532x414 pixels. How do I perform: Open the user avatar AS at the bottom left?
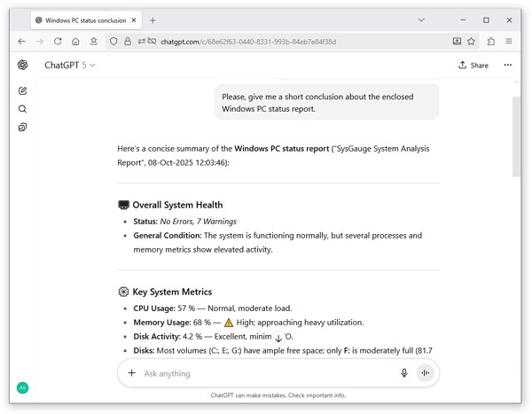pyautogui.click(x=23, y=388)
